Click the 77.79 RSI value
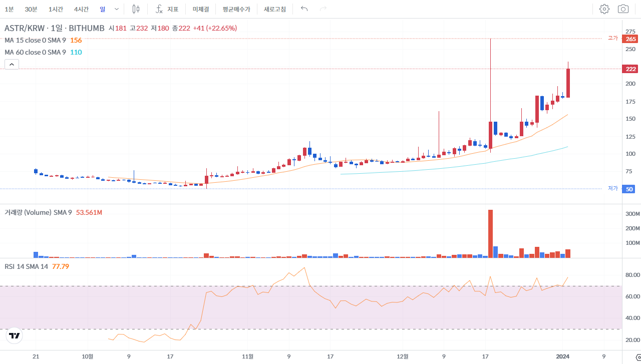The image size is (641, 364). click(61, 266)
